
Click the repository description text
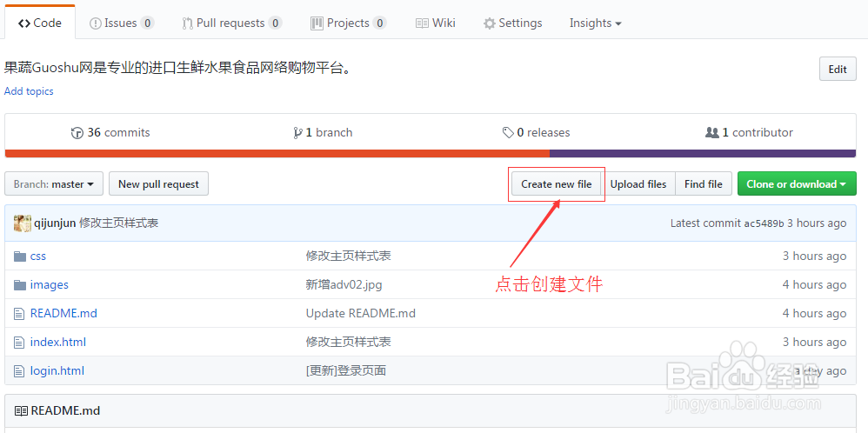(x=177, y=68)
